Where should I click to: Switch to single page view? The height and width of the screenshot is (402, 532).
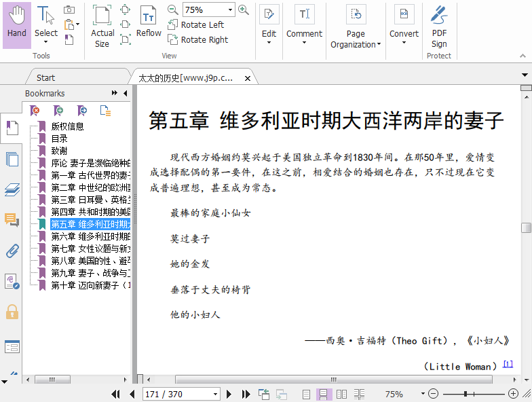point(306,394)
